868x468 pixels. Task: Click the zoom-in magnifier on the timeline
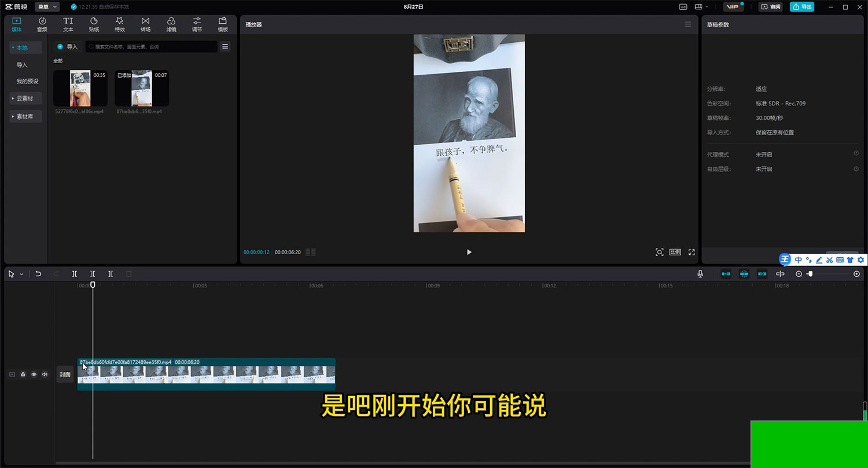pos(856,274)
